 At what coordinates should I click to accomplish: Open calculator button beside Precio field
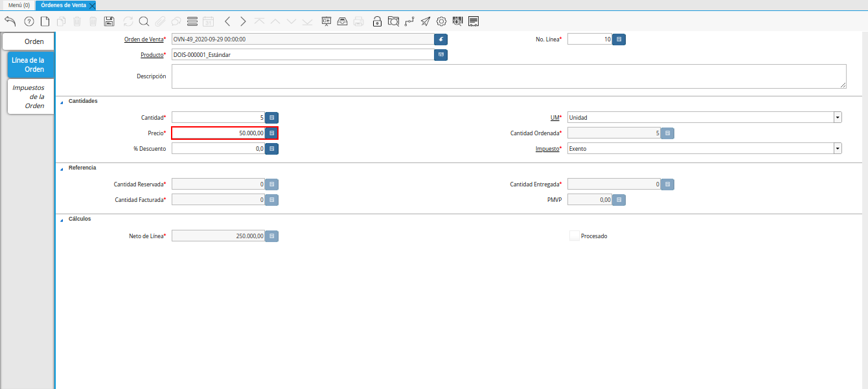coord(271,133)
